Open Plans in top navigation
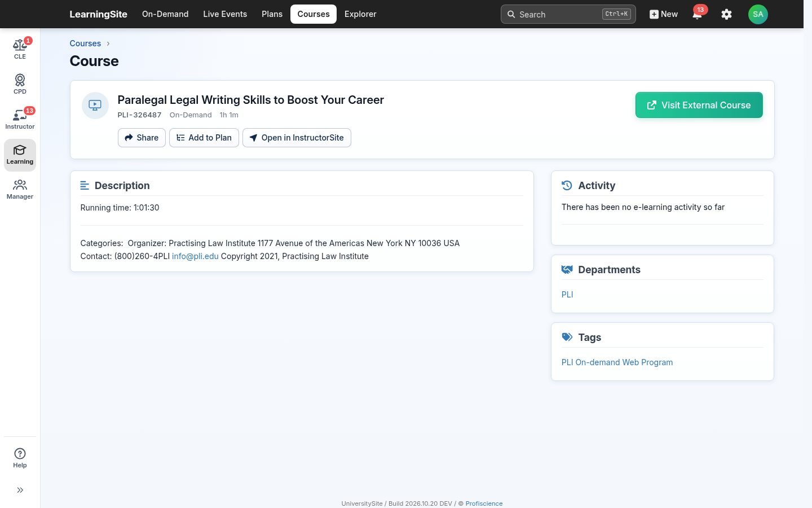Image resolution: width=812 pixels, height=508 pixels. pos(272,14)
